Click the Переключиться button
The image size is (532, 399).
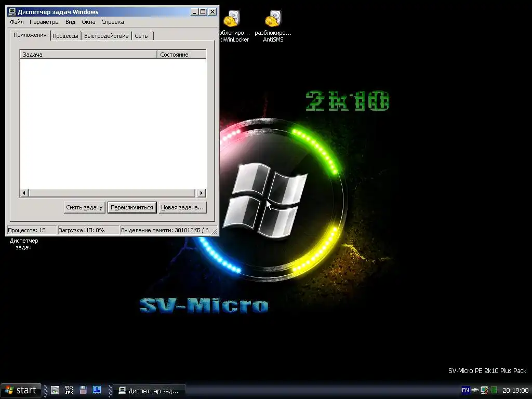click(131, 207)
